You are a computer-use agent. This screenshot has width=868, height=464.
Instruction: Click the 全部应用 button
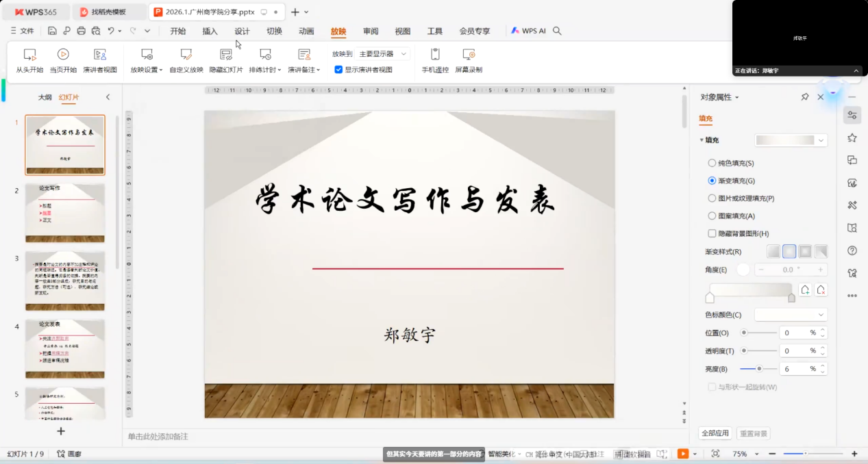(715, 433)
